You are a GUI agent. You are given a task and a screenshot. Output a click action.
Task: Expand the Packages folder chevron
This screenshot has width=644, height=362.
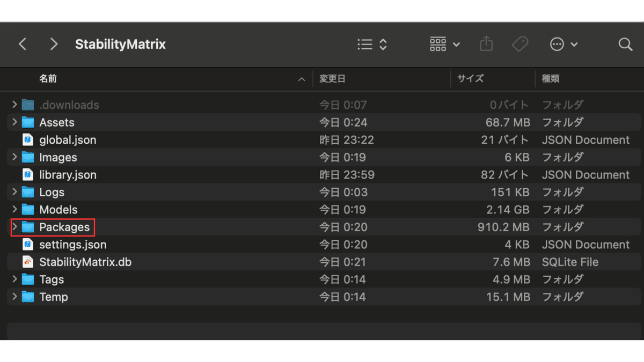pyautogui.click(x=14, y=227)
